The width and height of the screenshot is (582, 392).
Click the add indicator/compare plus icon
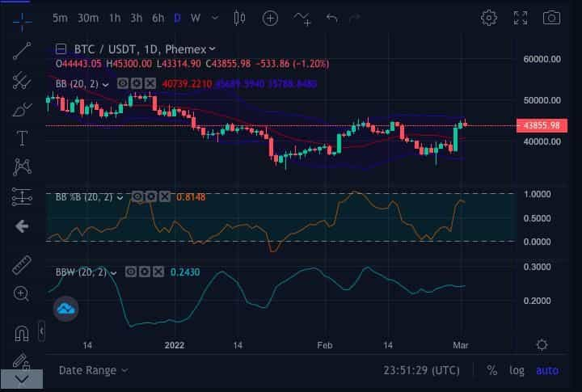[x=270, y=18]
